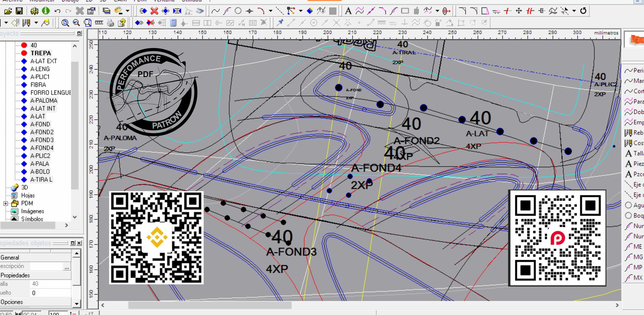Print with the printer icon
The width and height of the screenshot is (644, 315).
tap(110, 22)
